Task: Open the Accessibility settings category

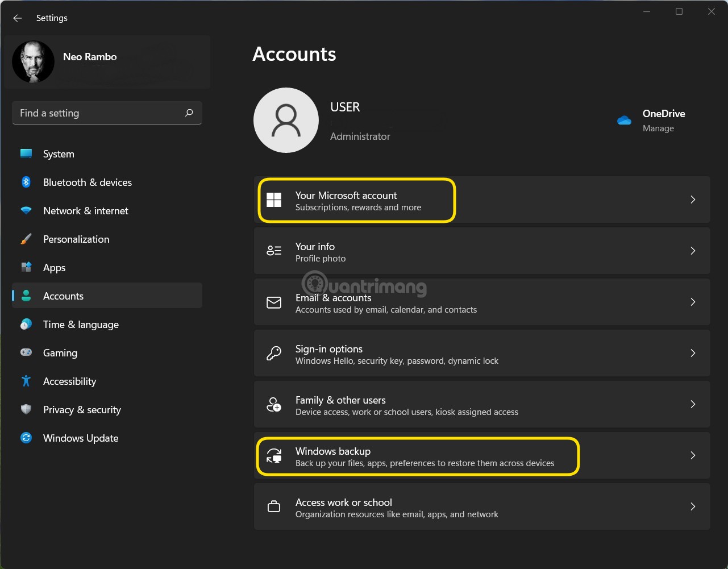Action: (x=69, y=381)
